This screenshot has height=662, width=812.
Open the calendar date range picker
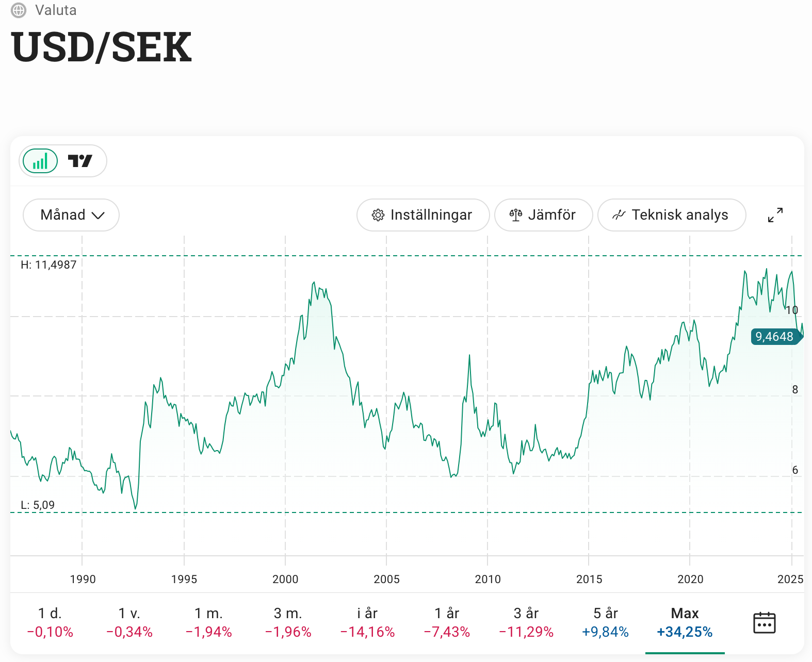(764, 622)
